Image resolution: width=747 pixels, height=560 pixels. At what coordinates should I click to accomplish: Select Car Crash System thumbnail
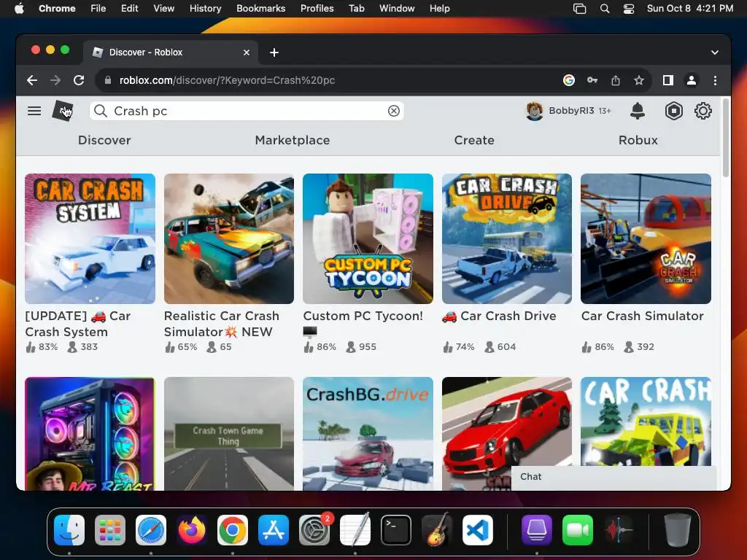pyautogui.click(x=90, y=238)
